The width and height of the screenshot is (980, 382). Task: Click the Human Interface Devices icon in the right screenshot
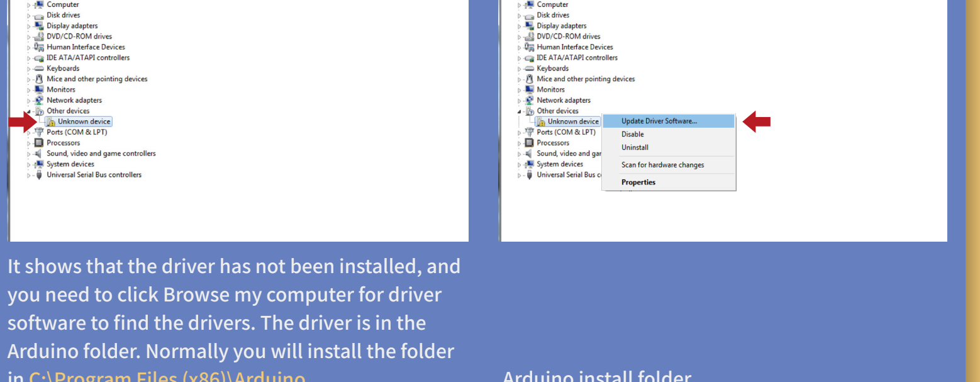point(529,47)
